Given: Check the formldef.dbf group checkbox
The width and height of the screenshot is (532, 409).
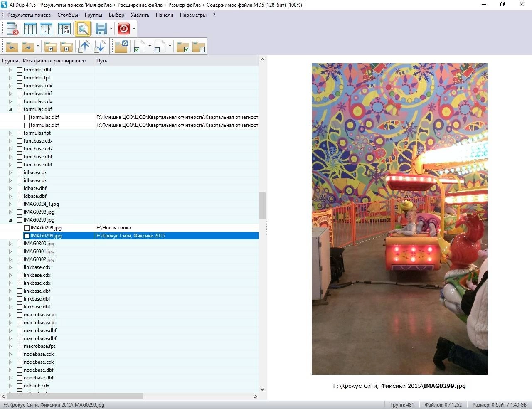Looking at the screenshot, I should coord(20,70).
